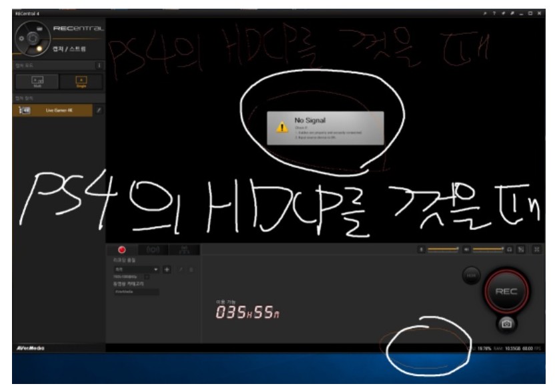
Task: Select the Multi capture mode
Action: click(x=37, y=81)
